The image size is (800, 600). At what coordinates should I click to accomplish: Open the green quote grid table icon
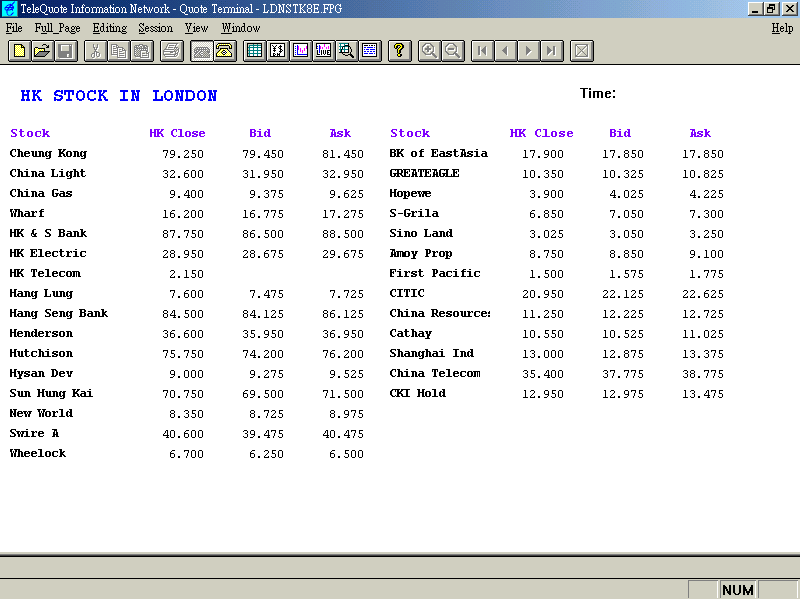point(254,51)
